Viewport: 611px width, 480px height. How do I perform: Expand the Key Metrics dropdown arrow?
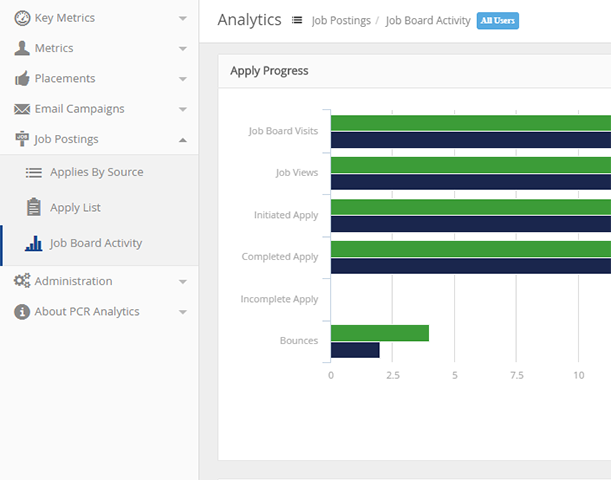[x=182, y=19]
